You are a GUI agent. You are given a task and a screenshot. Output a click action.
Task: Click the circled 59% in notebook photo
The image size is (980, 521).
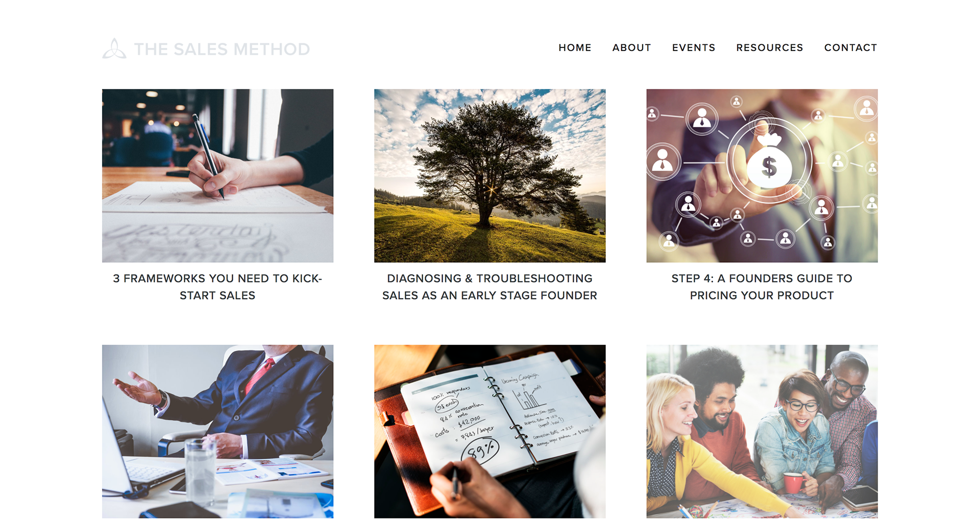tap(480, 450)
